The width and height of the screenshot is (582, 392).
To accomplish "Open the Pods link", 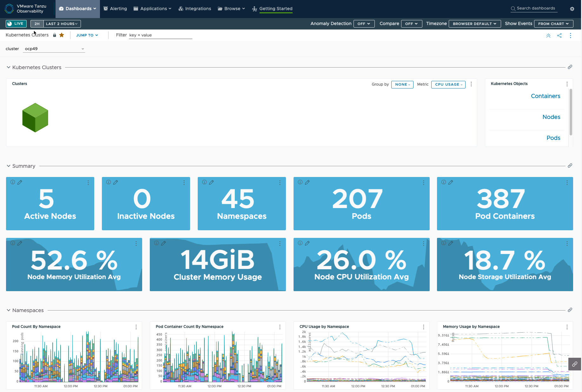I will [553, 138].
